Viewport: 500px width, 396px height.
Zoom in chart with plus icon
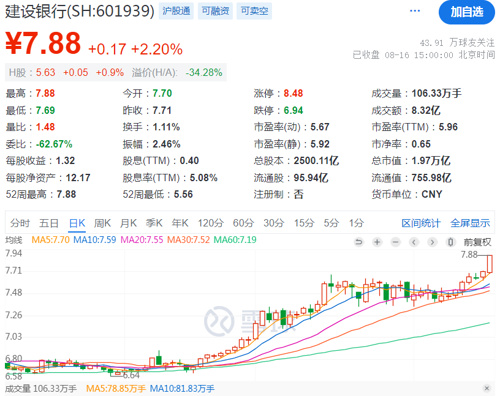377,242
